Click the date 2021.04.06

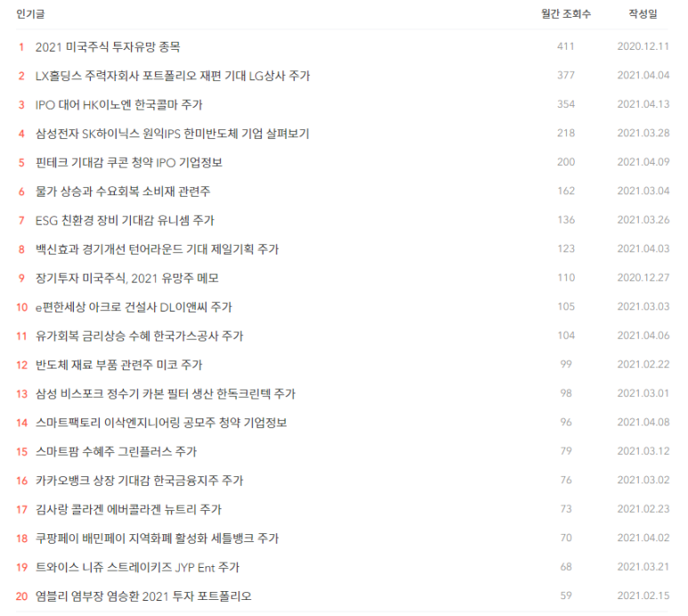(643, 336)
